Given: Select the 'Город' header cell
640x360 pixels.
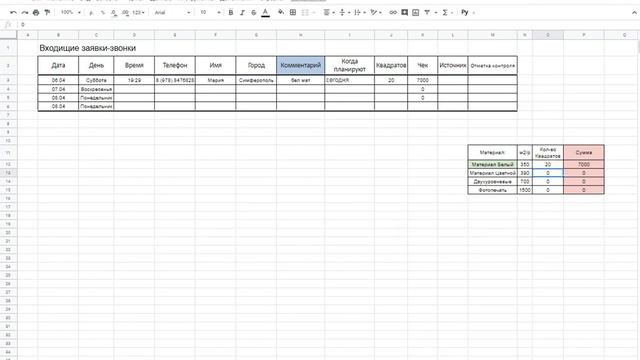Looking at the screenshot, I should click(256, 65).
